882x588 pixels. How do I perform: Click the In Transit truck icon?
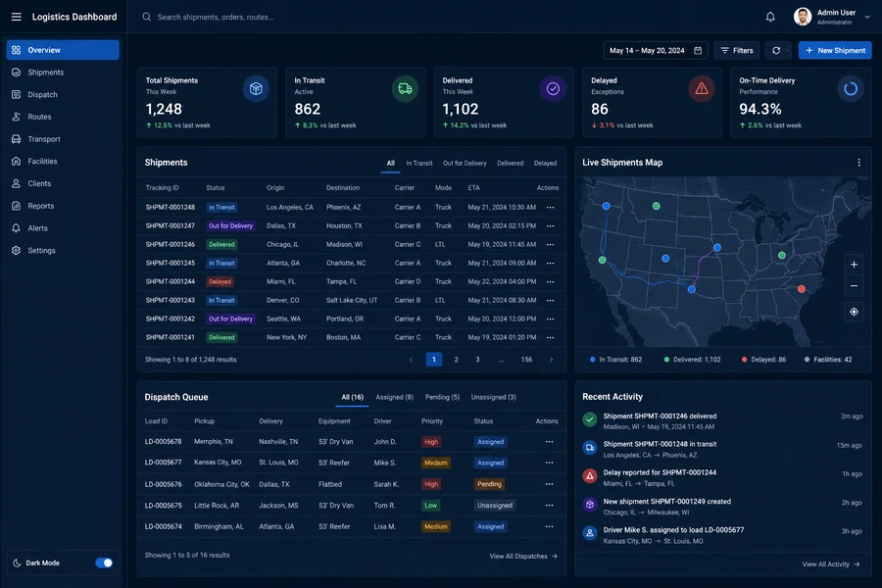pyautogui.click(x=405, y=89)
